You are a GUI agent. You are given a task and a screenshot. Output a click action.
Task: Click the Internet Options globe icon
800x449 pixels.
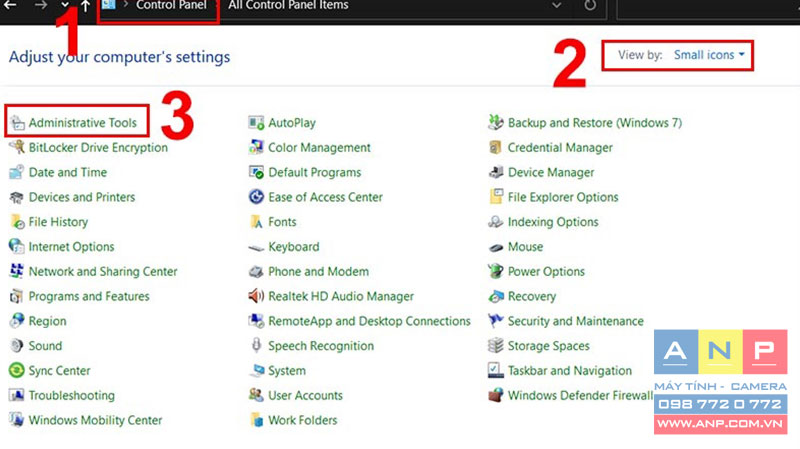(16, 247)
